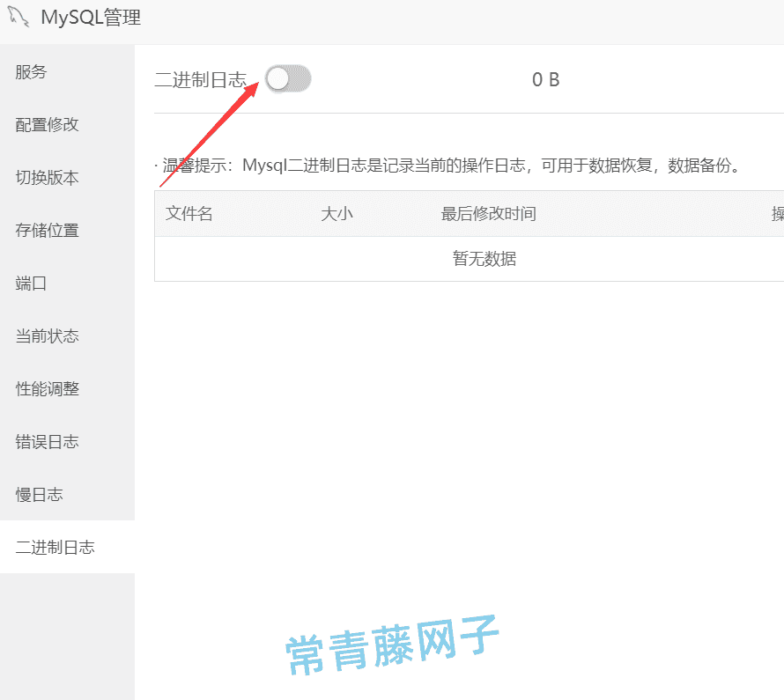
Task: Click the MySQL dolphin logo icon
Action: (x=16, y=18)
